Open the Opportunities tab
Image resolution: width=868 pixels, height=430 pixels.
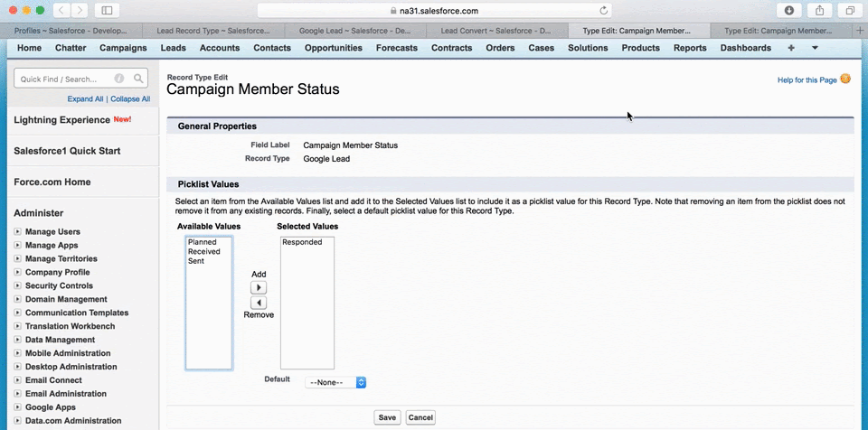[334, 48]
